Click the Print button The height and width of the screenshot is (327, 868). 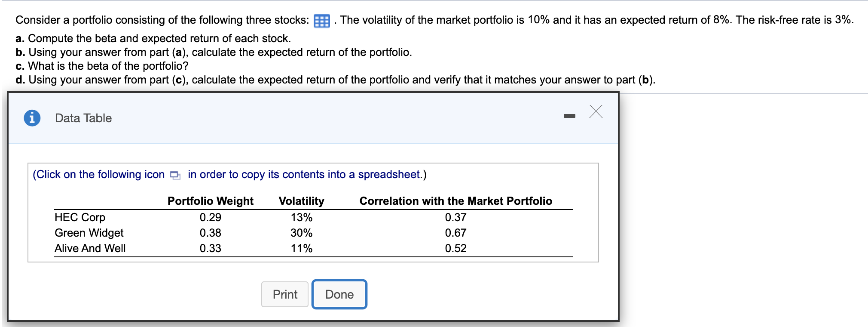(284, 294)
